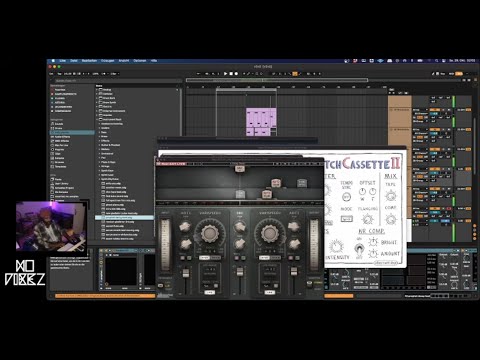The height and width of the screenshot is (360, 480).
Task: Expand the Analog folder
Action: click(x=97, y=90)
